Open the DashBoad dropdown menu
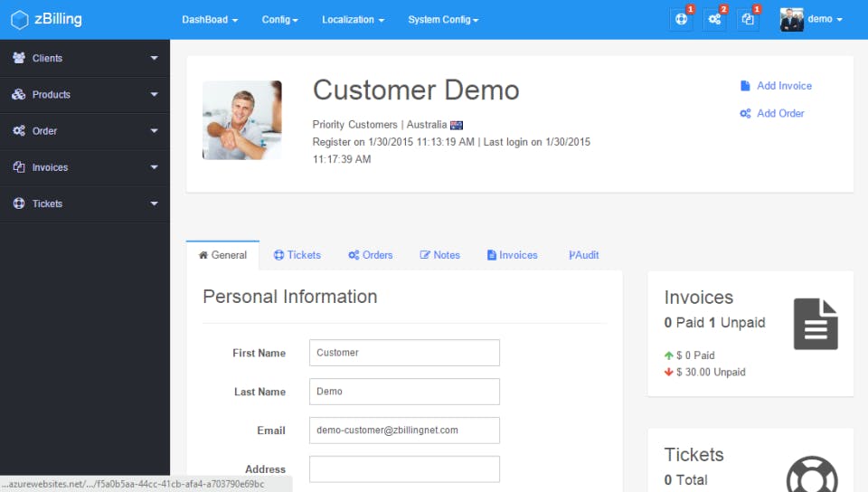This screenshot has width=868, height=492. pyautogui.click(x=210, y=19)
